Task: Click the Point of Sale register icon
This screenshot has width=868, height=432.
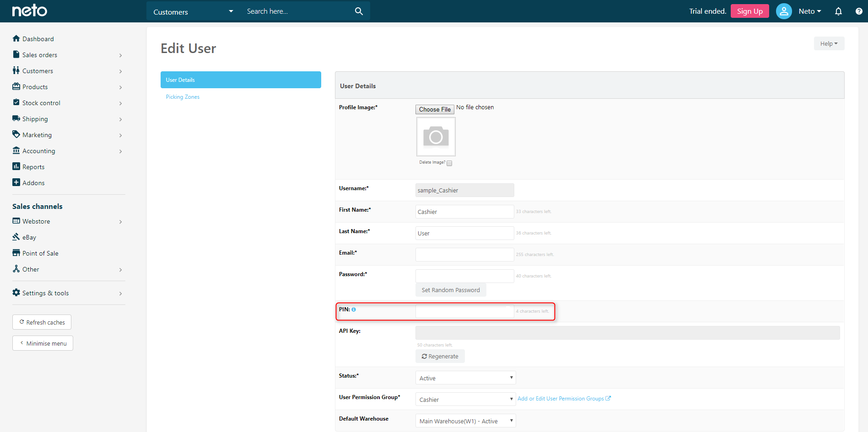Action: 16,253
